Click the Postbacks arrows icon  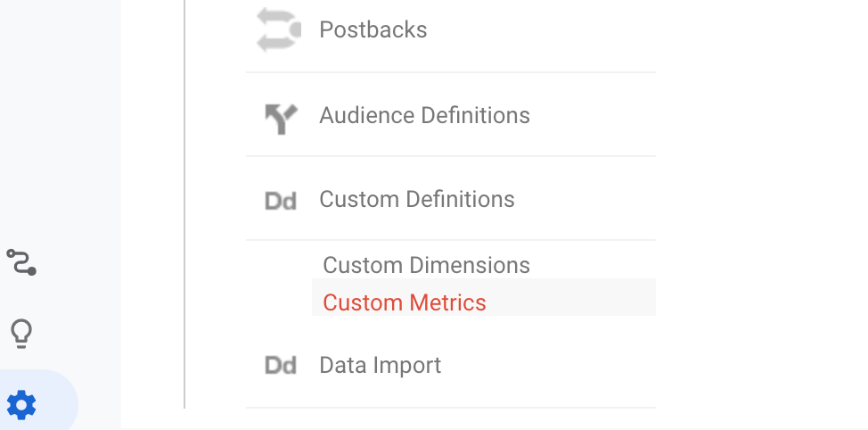click(279, 30)
